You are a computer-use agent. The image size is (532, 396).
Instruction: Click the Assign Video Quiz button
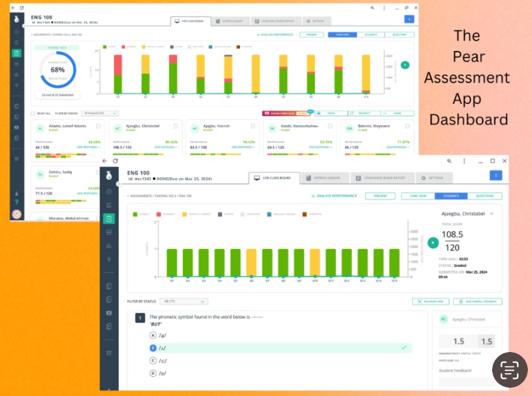tap(287, 113)
